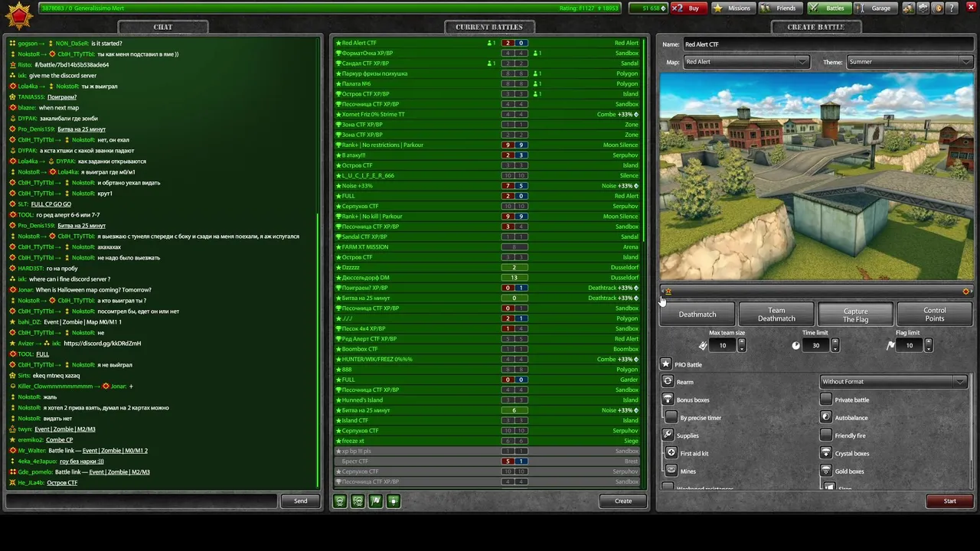Toggle the Crystal boxes option
This screenshot has height=551, width=980.
(825, 453)
